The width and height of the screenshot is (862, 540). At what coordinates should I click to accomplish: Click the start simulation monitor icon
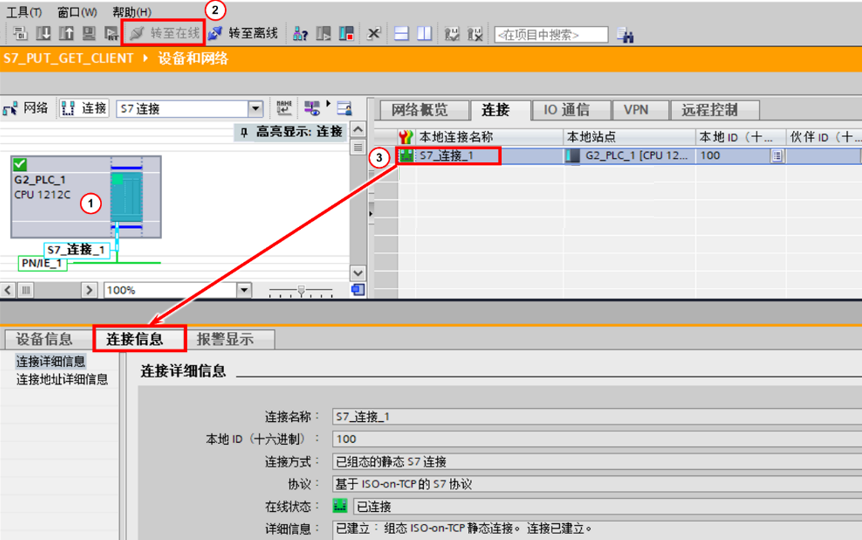pyautogui.click(x=89, y=34)
